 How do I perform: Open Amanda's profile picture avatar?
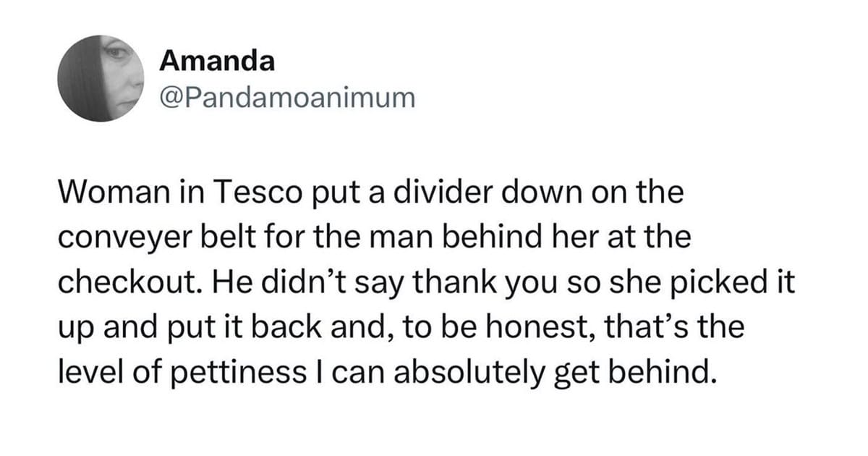99,77
